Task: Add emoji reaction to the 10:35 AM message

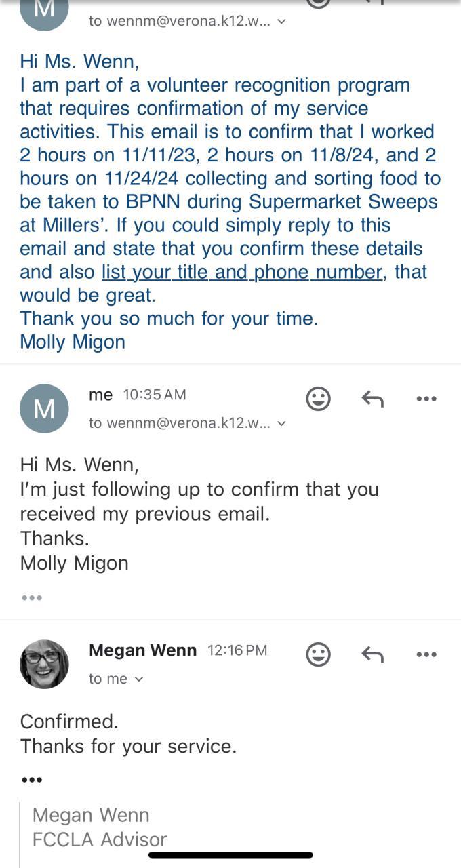Action: (x=318, y=399)
